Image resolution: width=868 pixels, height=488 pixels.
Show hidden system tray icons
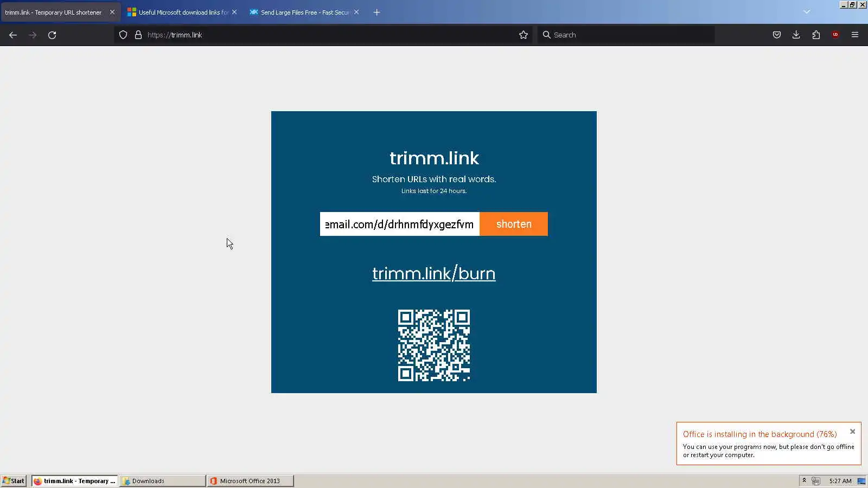pyautogui.click(x=804, y=480)
